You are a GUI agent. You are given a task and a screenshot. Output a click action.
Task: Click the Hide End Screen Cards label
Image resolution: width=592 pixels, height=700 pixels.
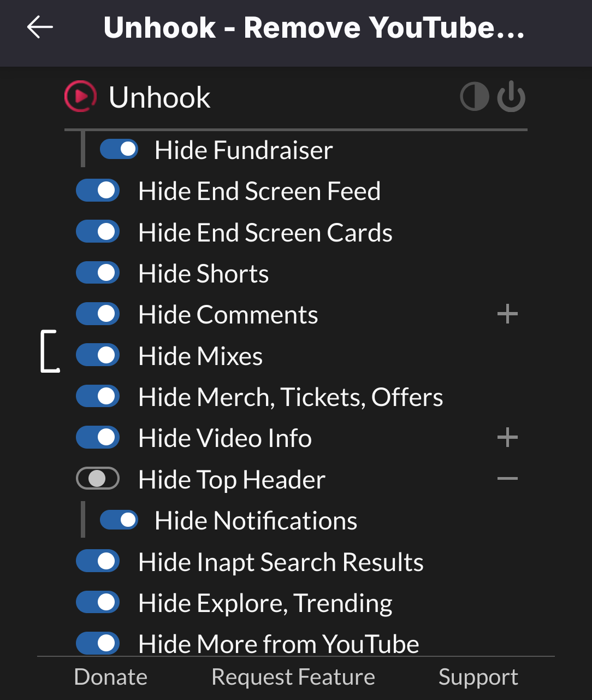click(265, 232)
